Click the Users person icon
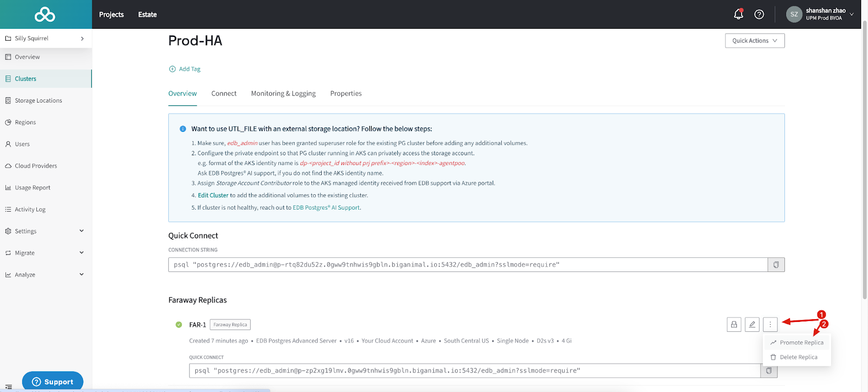The height and width of the screenshot is (392, 868). pos(8,144)
